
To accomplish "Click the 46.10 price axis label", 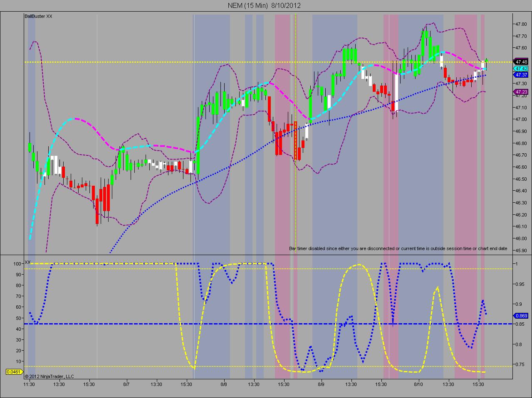I will tap(522, 227).
